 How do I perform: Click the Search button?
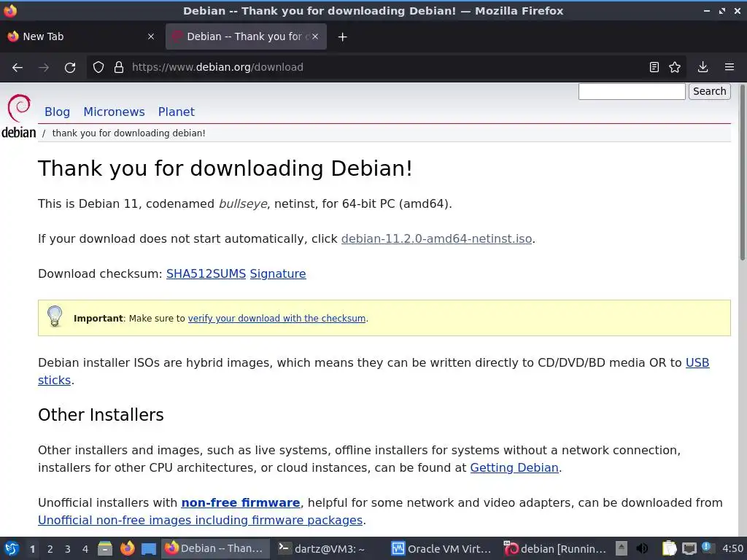709,91
